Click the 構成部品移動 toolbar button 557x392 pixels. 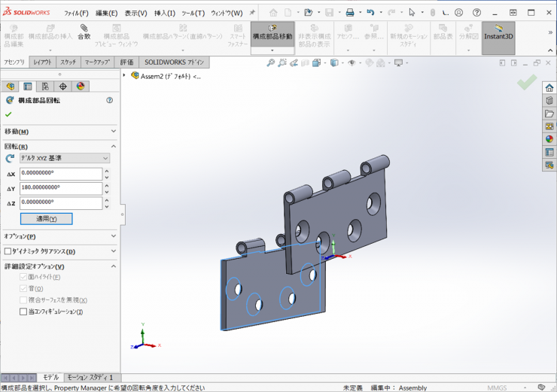pyautogui.click(x=272, y=32)
